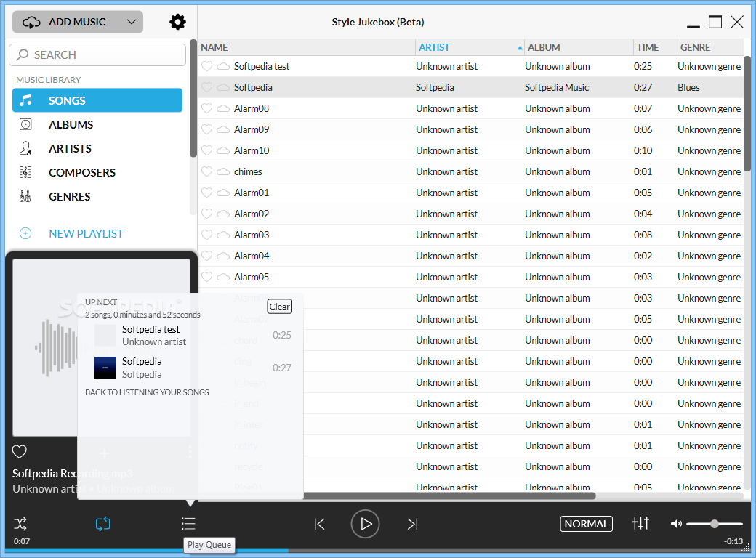The height and width of the screenshot is (558, 756).
Task: Seek on the playback progress bar
Action: 378,550
